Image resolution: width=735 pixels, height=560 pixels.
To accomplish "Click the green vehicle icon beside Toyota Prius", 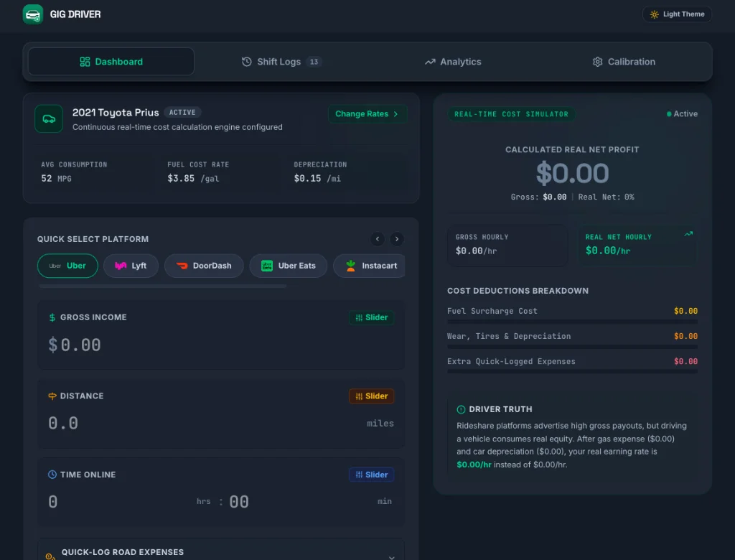I will [49, 118].
